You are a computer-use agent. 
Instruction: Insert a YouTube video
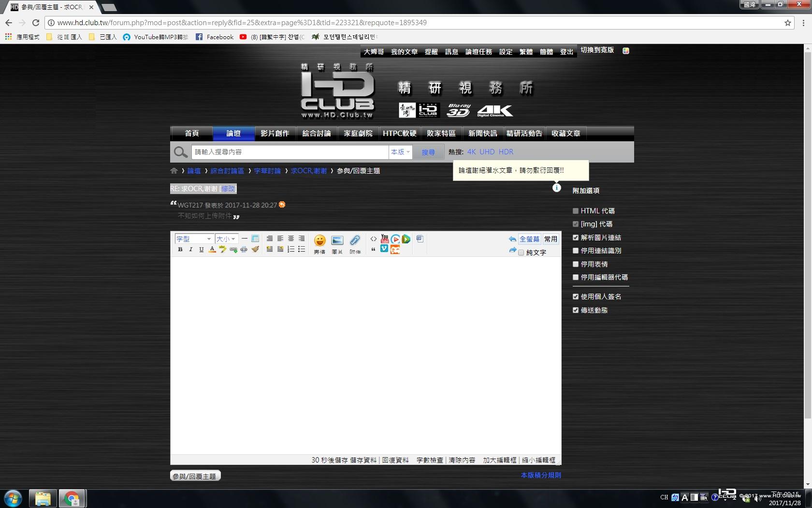click(x=385, y=239)
